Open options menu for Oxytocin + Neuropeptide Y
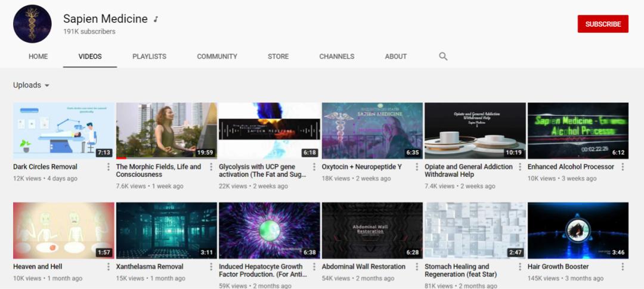Viewport: 644px width, 289px height. tap(417, 167)
